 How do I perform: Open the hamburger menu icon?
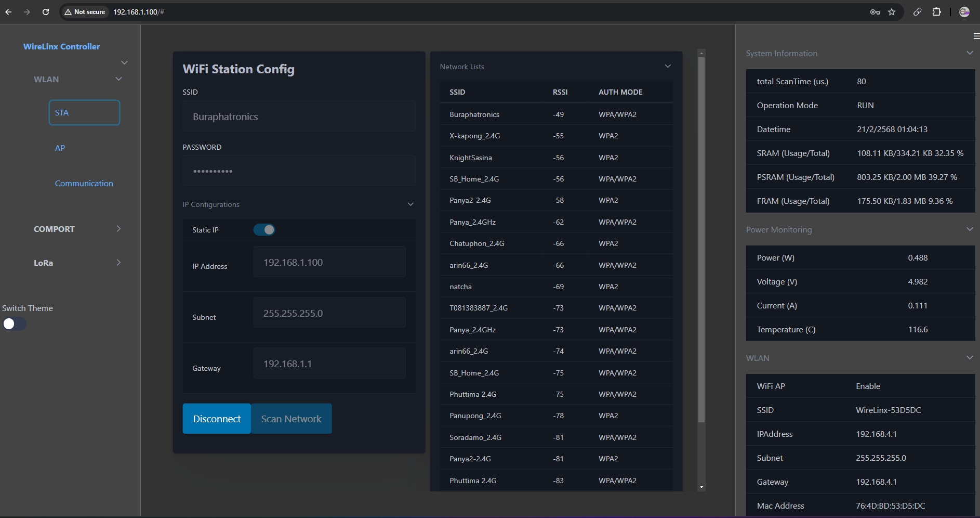[x=976, y=36]
